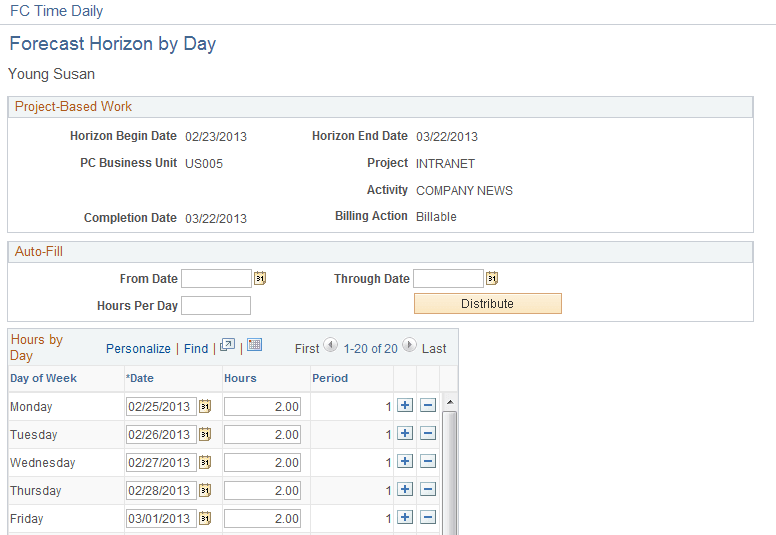This screenshot has width=776, height=535.
Task: Jump to Last rows link
Action: (434, 348)
